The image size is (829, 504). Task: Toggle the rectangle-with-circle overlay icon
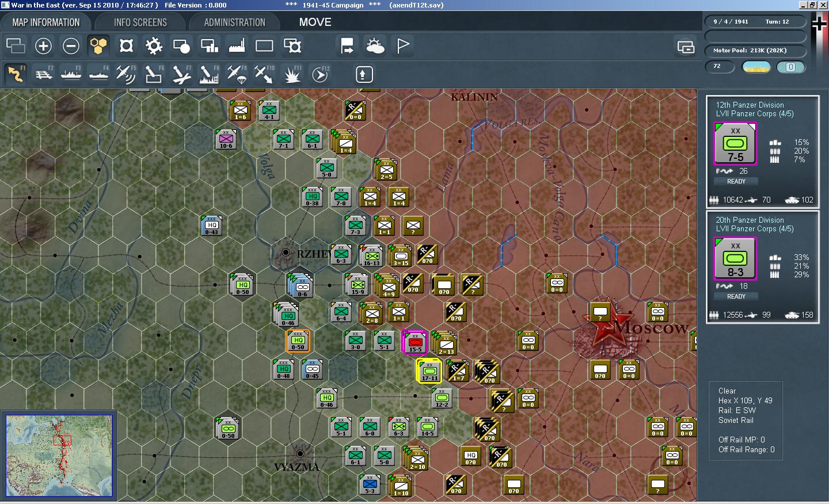(181, 46)
